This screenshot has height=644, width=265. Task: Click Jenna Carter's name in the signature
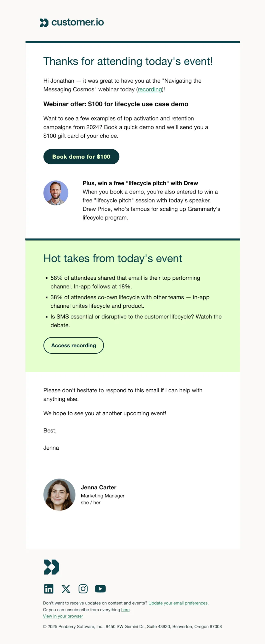click(x=98, y=487)
